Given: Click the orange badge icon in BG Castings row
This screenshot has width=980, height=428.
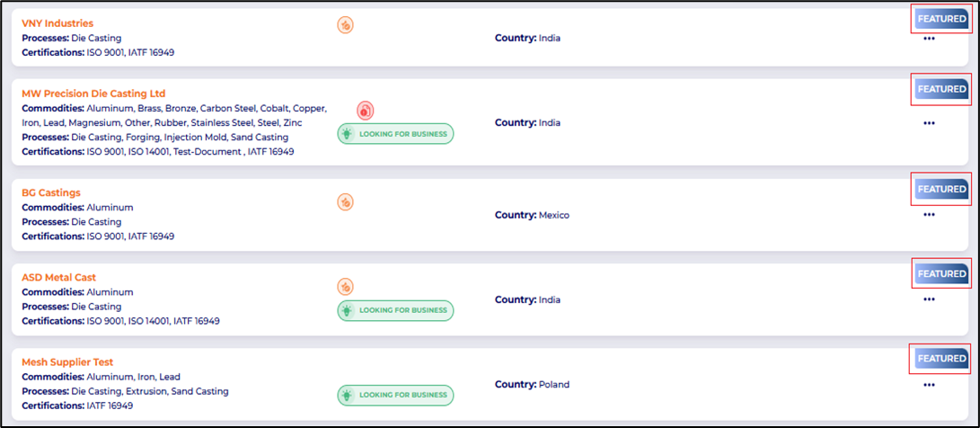Looking at the screenshot, I should pyautogui.click(x=345, y=202).
